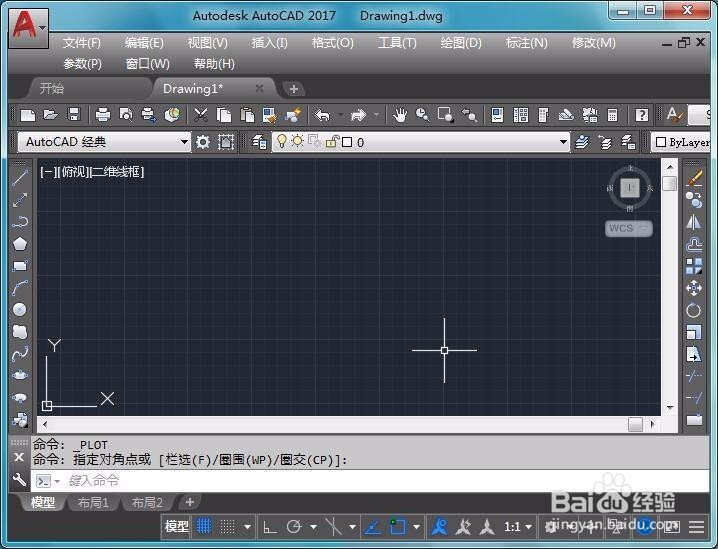Select the Erase tool
This screenshot has height=549, width=718.
click(x=694, y=178)
